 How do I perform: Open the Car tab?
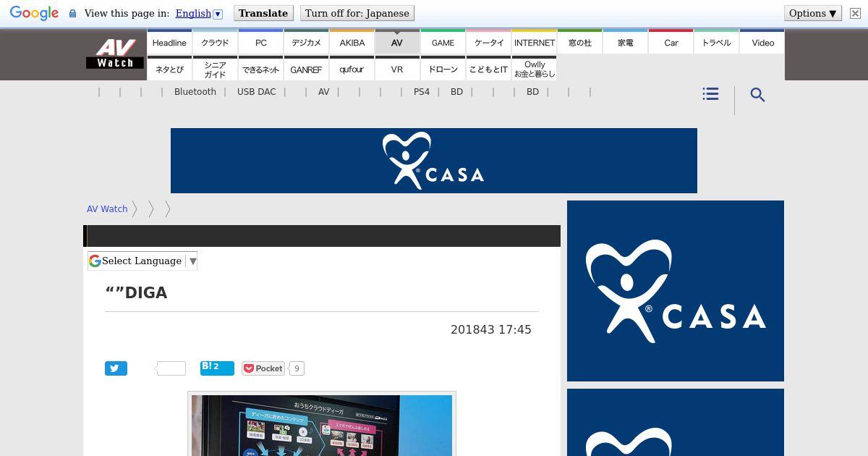pyautogui.click(x=671, y=42)
